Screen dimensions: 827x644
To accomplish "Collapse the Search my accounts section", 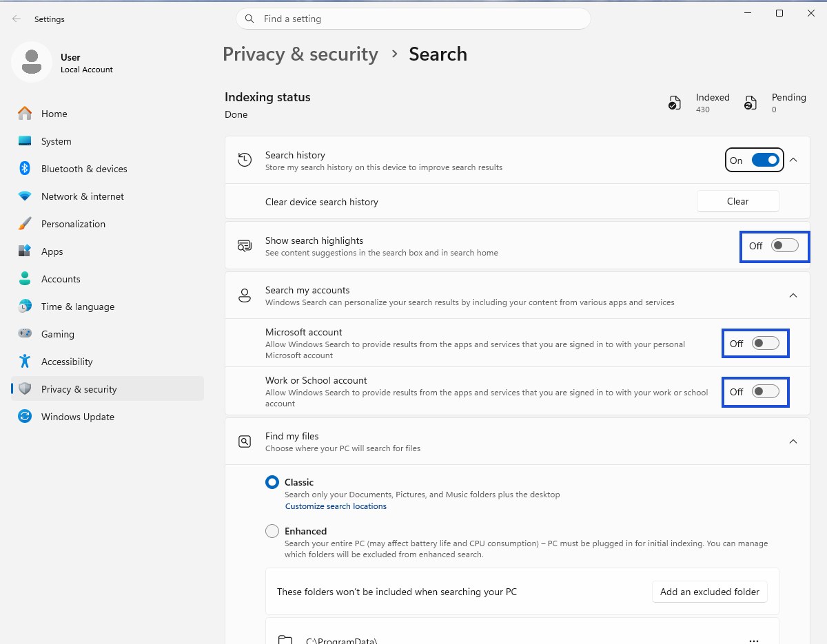I will point(793,295).
